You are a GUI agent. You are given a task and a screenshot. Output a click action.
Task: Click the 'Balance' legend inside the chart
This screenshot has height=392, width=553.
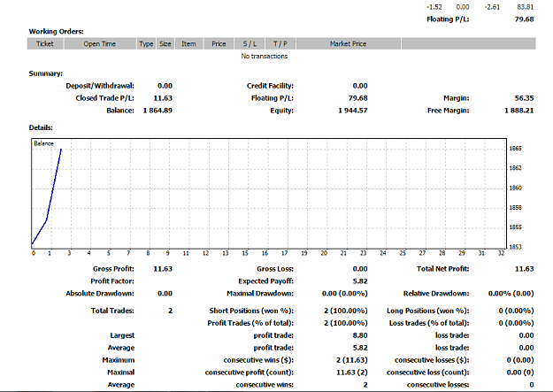click(43, 143)
